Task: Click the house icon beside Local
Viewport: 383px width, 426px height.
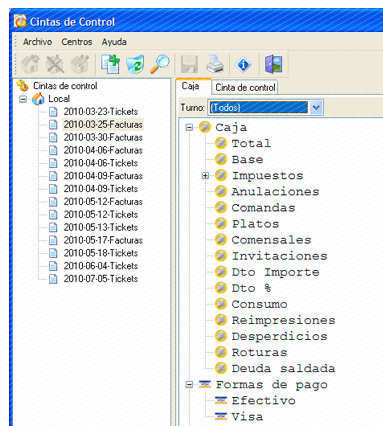Action: click(x=38, y=99)
